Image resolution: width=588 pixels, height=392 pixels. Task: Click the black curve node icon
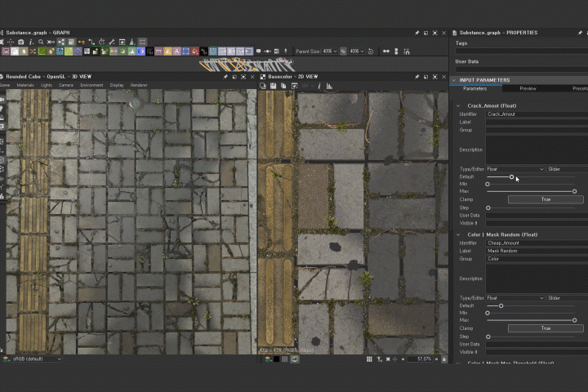click(x=203, y=51)
